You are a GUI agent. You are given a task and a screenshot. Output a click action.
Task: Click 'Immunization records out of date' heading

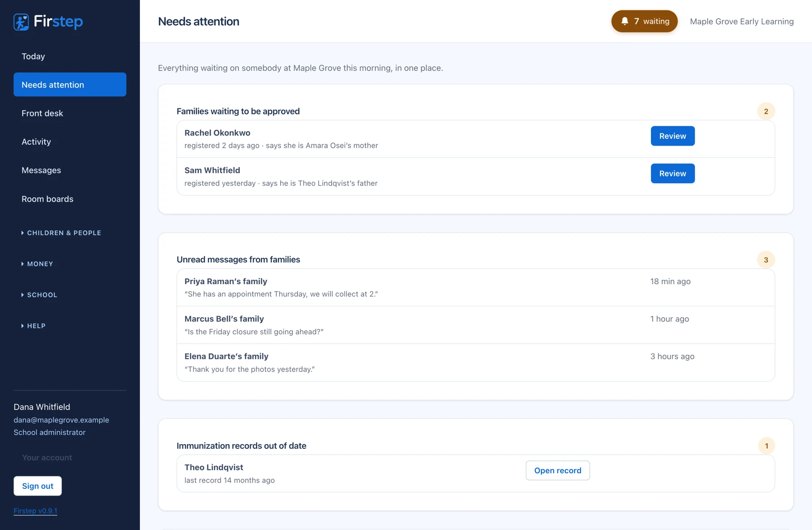241,446
